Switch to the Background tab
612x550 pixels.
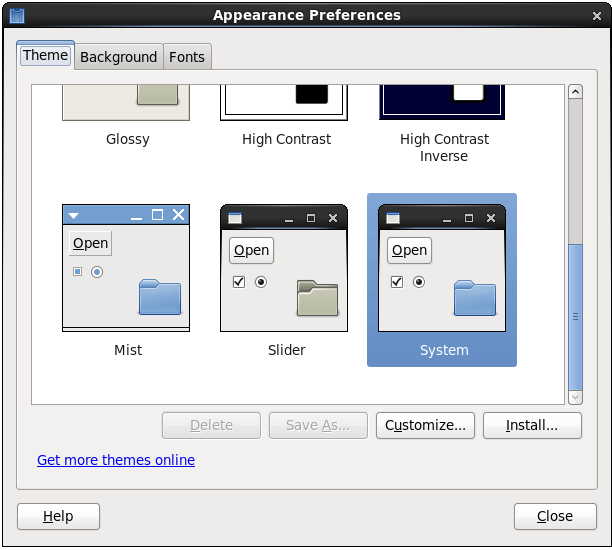coord(118,57)
